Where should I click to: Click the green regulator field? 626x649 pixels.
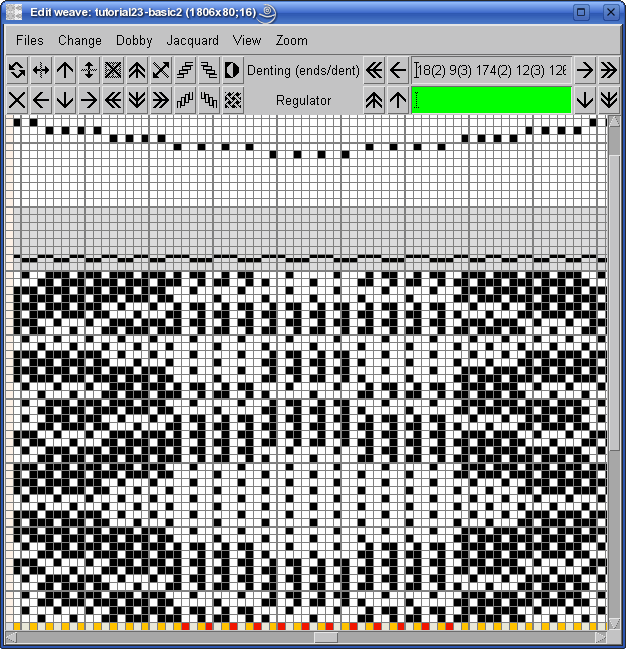coord(491,100)
